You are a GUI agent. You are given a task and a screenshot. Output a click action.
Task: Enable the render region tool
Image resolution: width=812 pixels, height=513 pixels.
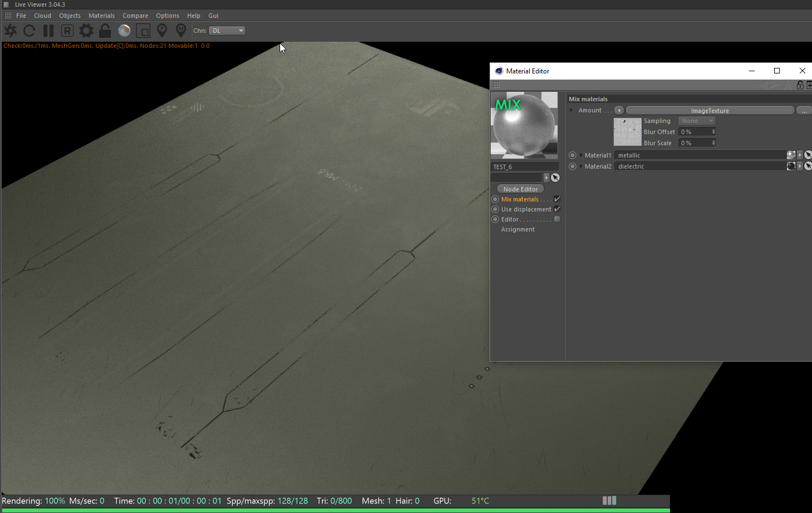click(143, 31)
